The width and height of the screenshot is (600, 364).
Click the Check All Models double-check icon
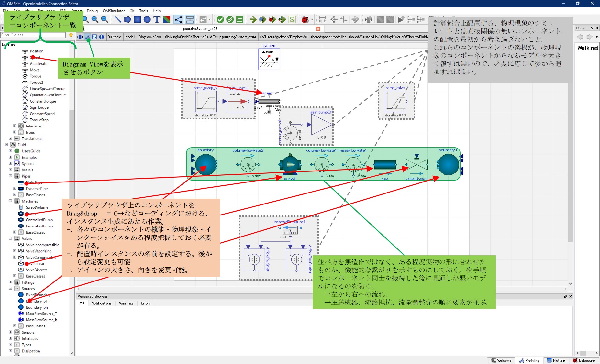pos(230,19)
